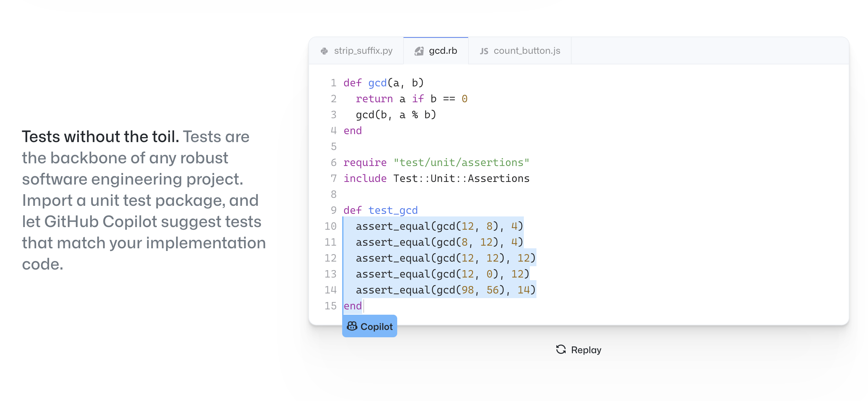
Task: Click line number 8 in the gutter
Action: [334, 195]
